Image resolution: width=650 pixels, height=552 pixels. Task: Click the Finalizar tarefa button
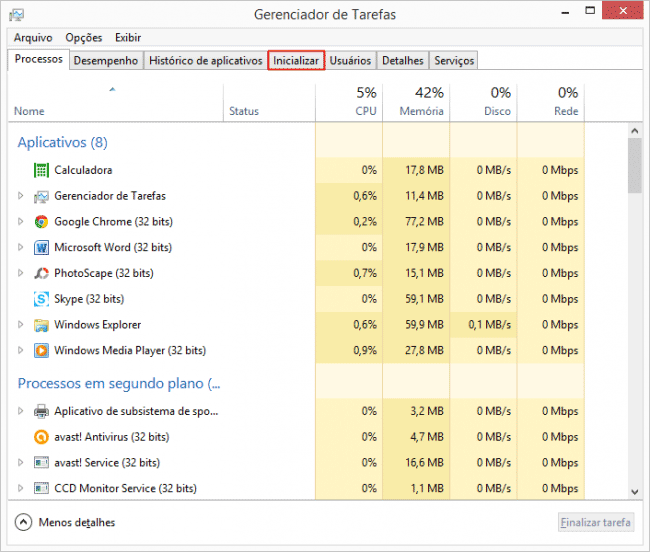595,522
